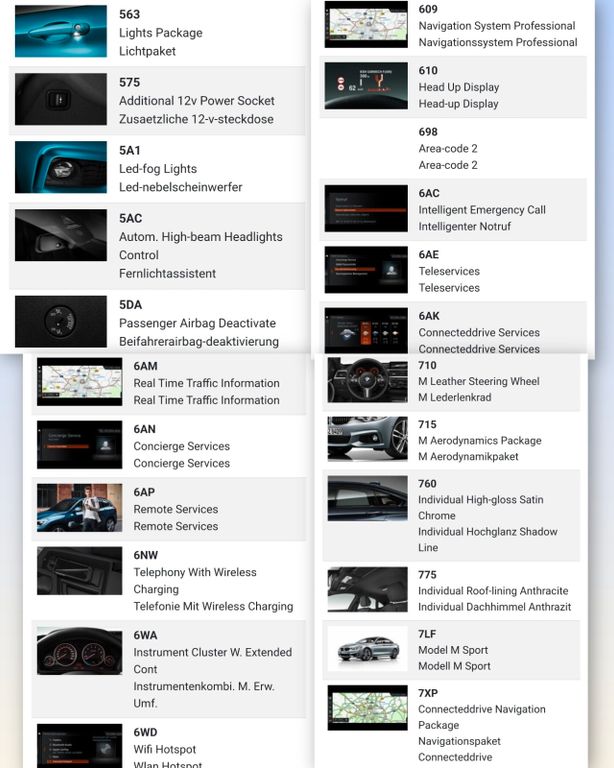Select the 'Wifi Hotspot' text
614x768 pixels.
point(165,749)
